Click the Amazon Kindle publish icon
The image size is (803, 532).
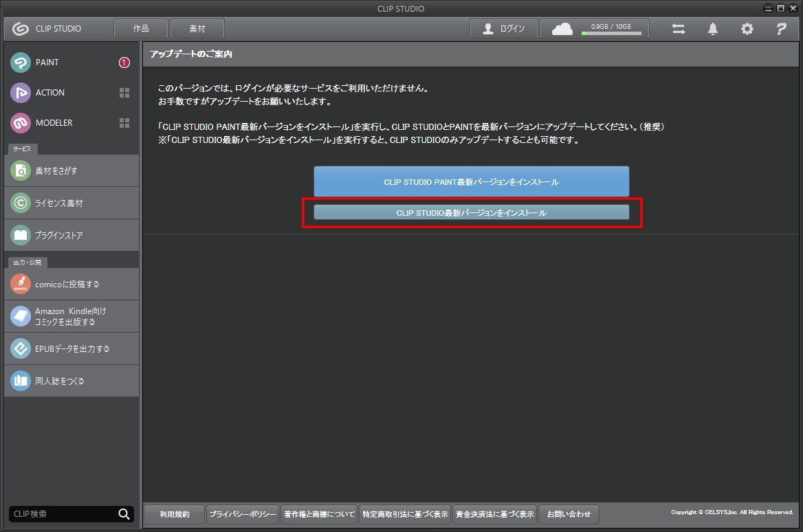(21, 316)
